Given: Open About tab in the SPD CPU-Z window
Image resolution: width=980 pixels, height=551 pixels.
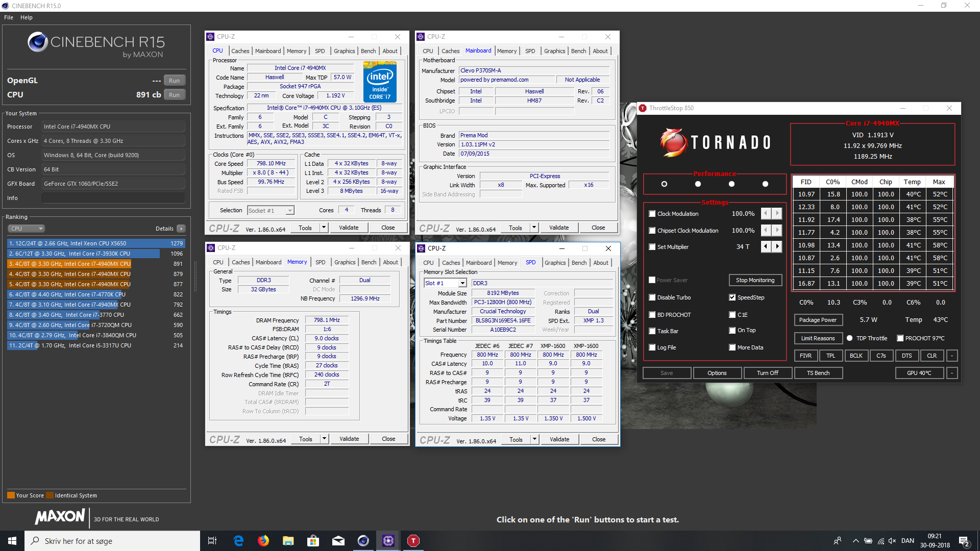Looking at the screenshot, I should [x=601, y=263].
